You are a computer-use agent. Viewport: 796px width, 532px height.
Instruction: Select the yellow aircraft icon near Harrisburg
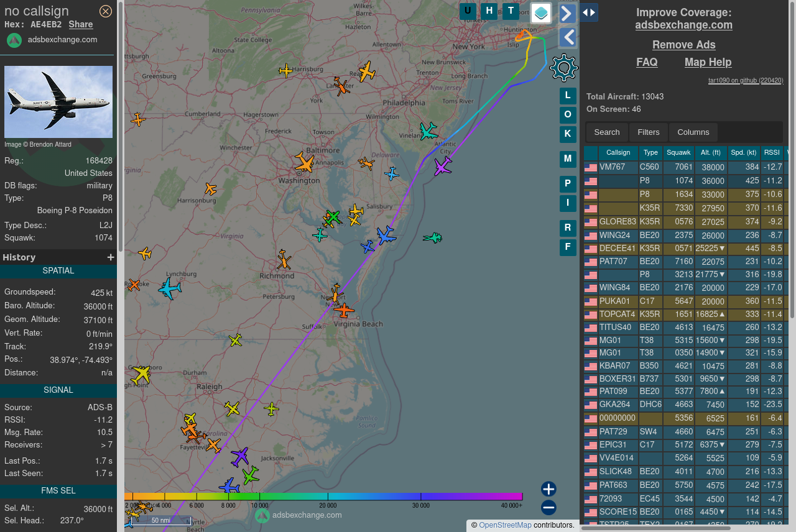point(285,70)
